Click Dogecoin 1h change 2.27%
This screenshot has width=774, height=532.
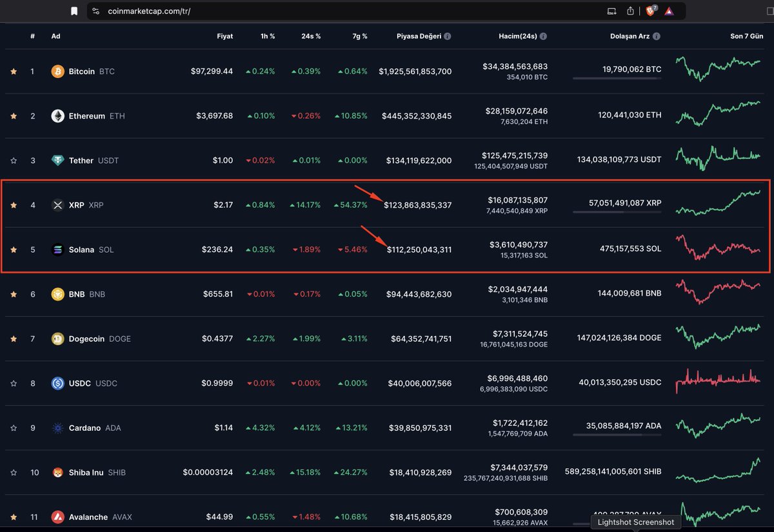[261, 339]
